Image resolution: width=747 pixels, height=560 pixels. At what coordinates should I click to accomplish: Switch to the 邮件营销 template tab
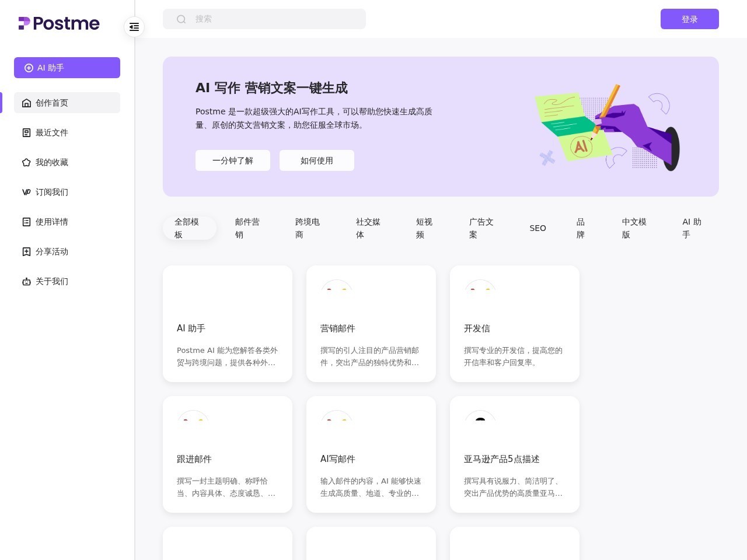tap(247, 228)
